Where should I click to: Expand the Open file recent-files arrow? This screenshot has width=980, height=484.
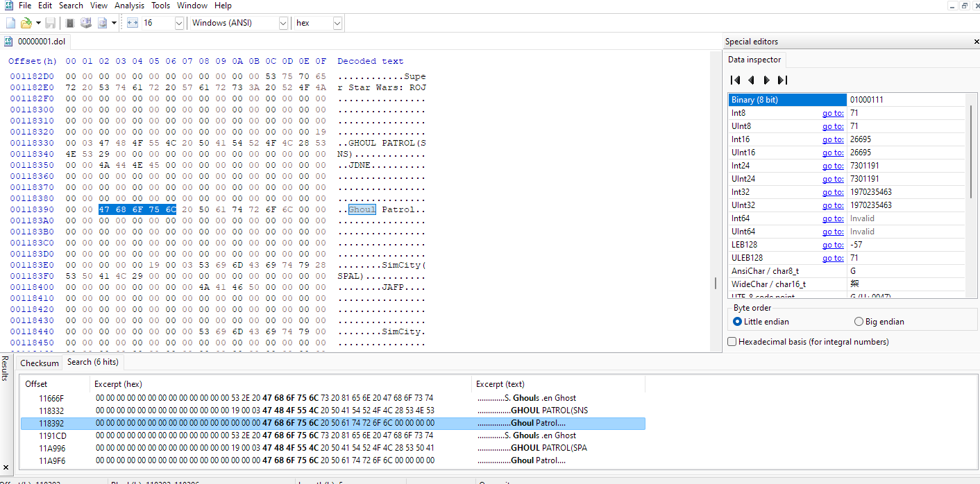(x=38, y=23)
